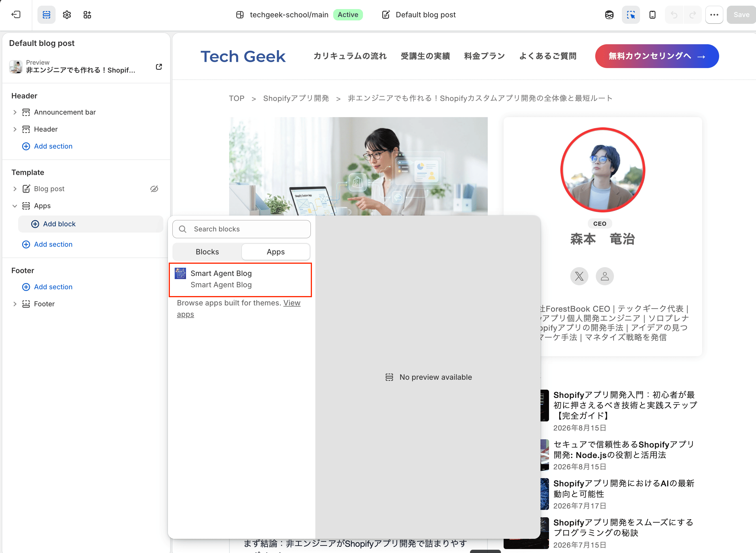The height and width of the screenshot is (553, 756).
Task: Click Add block under Apps
Action: 90,224
